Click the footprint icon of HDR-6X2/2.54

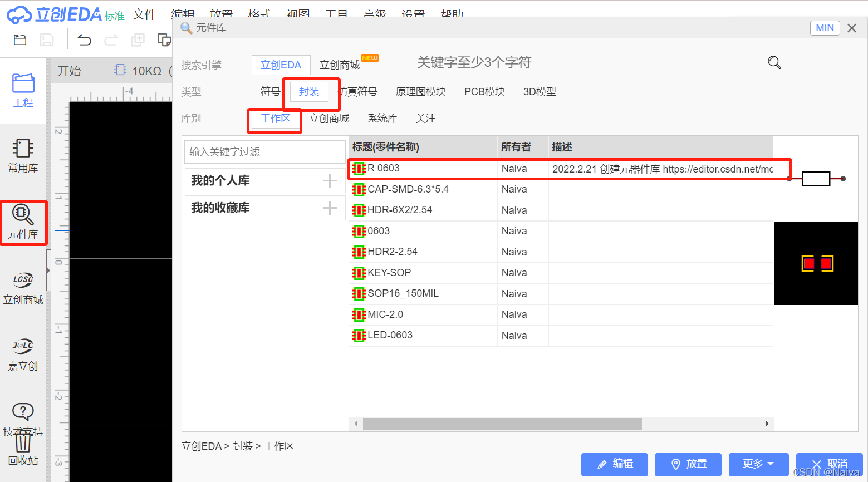(359, 210)
